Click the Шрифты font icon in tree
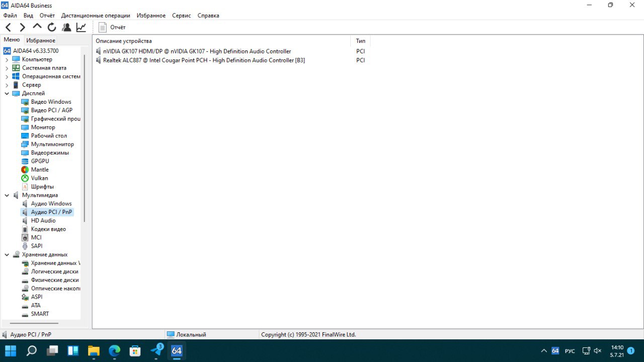The width and height of the screenshot is (644, 362). (25, 187)
